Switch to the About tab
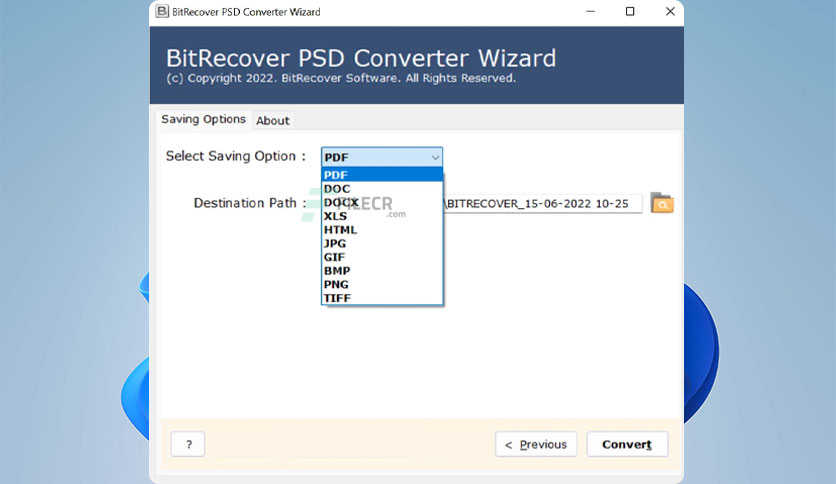 pos(272,120)
